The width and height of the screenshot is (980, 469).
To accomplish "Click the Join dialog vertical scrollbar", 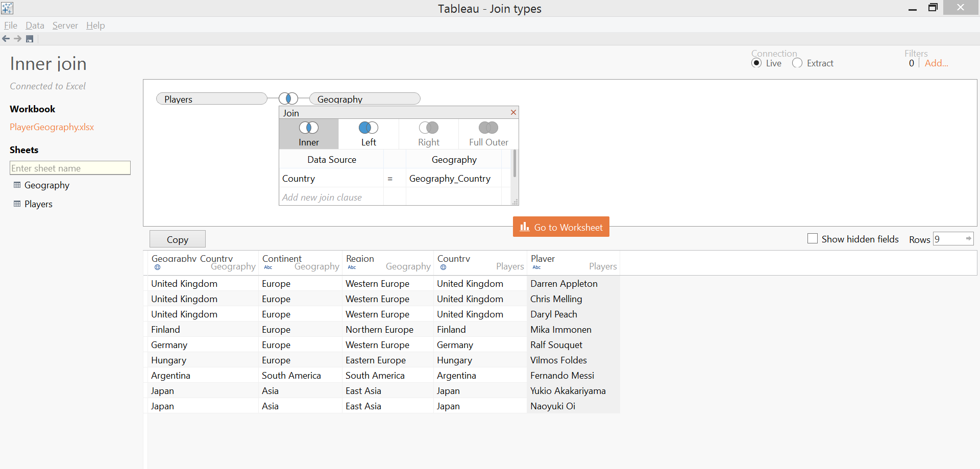I will click(514, 163).
